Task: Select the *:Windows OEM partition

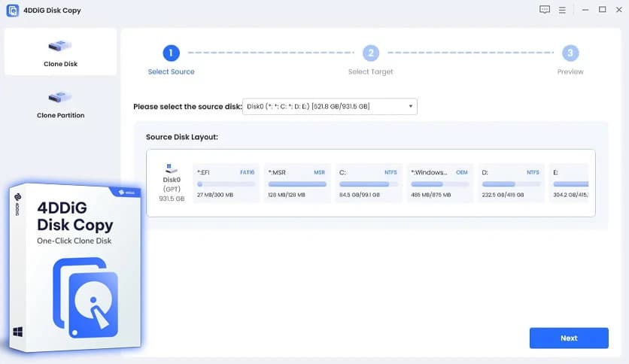Action: pyautogui.click(x=439, y=184)
